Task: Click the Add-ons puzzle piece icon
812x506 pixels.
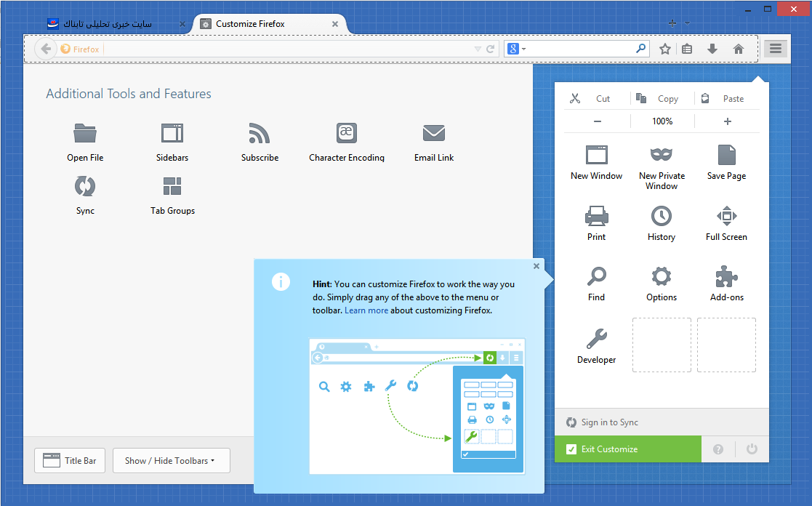Action: click(x=726, y=276)
